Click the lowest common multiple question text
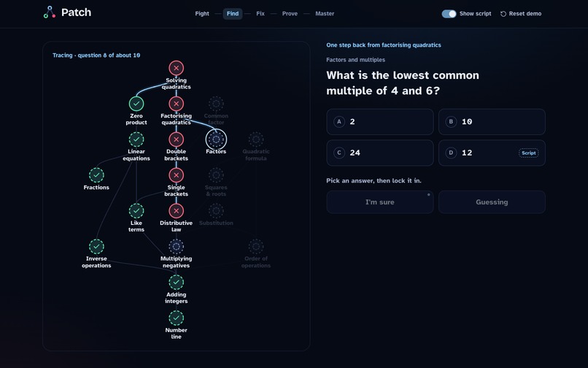 click(x=403, y=83)
